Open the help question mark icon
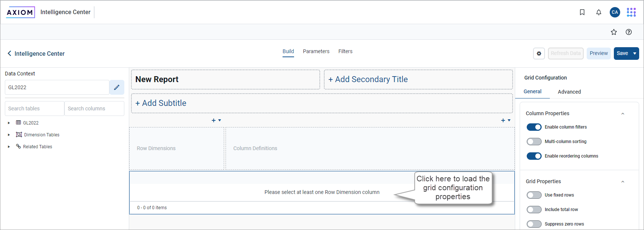 click(x=629, y=32)
